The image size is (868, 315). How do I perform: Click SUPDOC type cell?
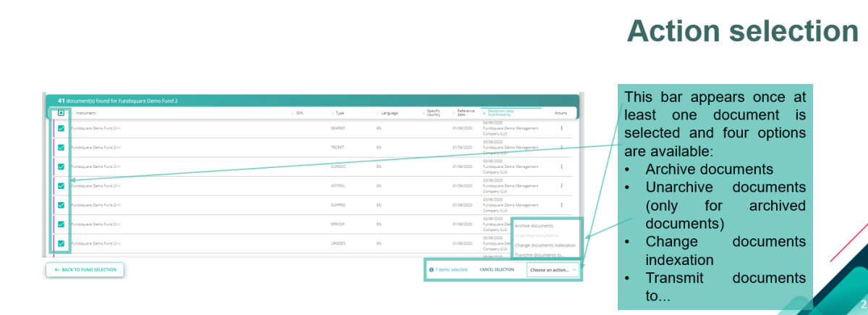(337, 167)
